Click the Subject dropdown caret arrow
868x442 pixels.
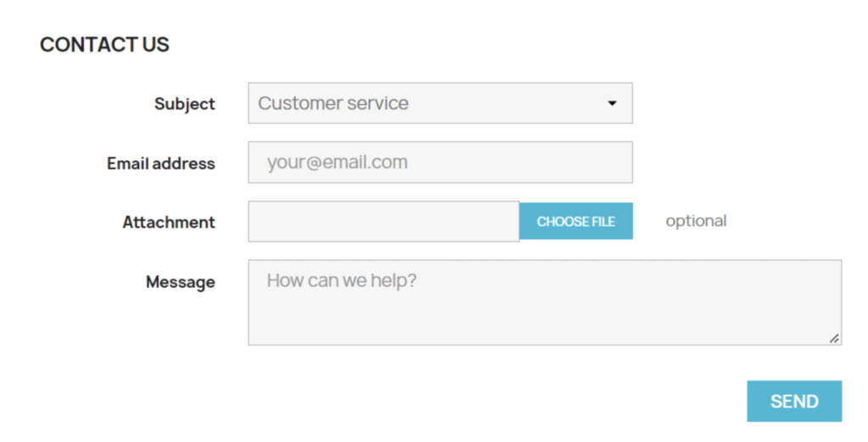612,103
